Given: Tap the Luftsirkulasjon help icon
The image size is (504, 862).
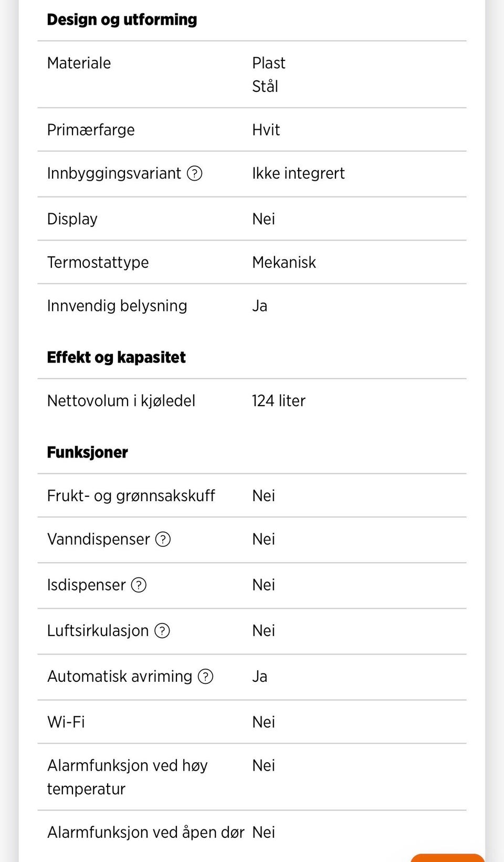Looking at the screenshot, I should tap(162, 631).
